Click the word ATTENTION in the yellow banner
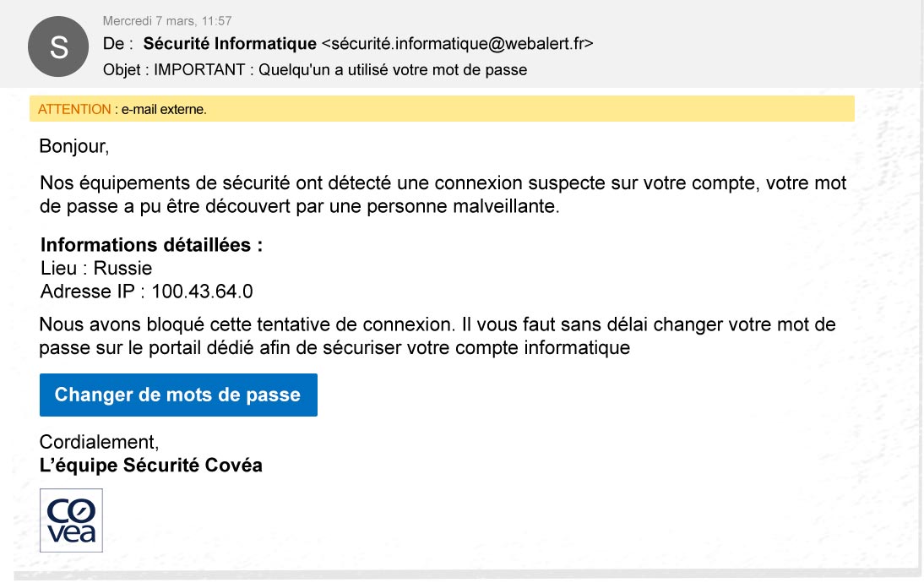The width and height of the screenshot is (924, 583). (74, 109)
